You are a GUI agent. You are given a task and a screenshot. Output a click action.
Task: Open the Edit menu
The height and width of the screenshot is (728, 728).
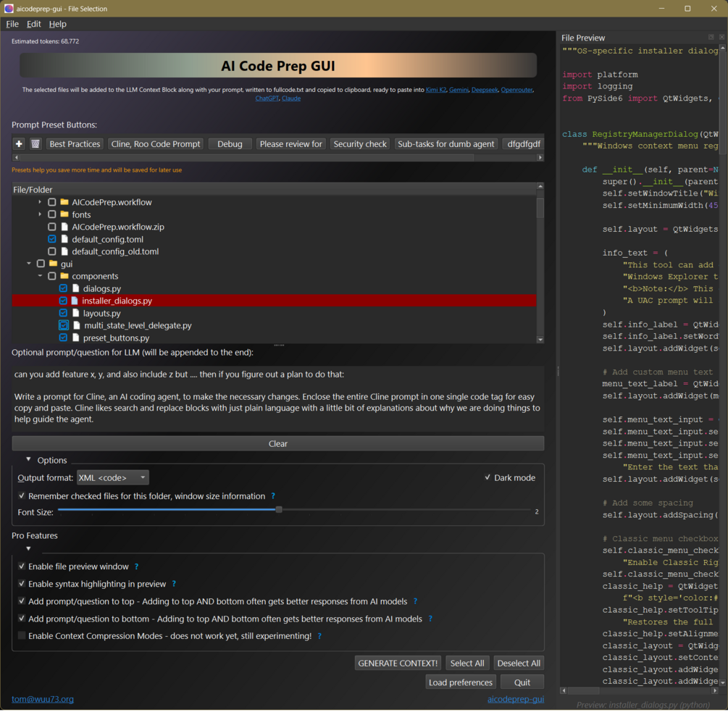33,24
